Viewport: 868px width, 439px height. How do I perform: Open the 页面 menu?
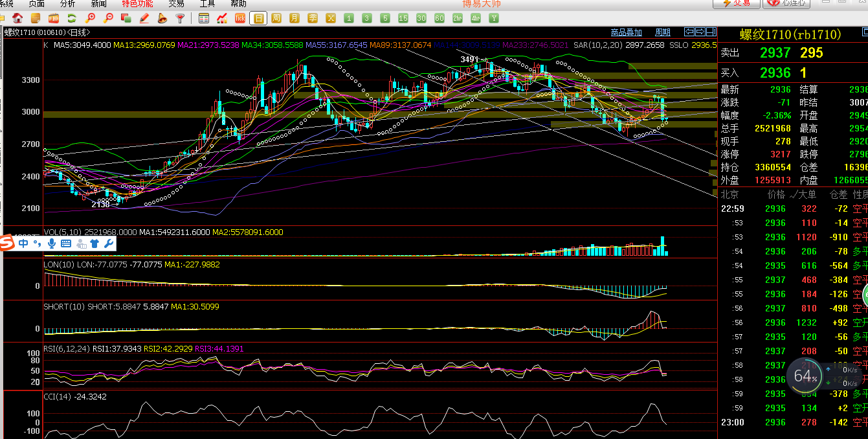tap(36, 3)
